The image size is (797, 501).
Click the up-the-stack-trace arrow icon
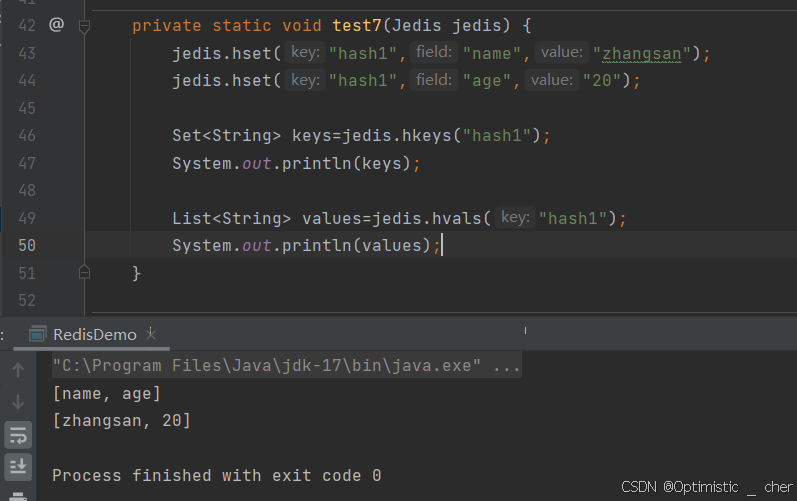pos(18,370)
